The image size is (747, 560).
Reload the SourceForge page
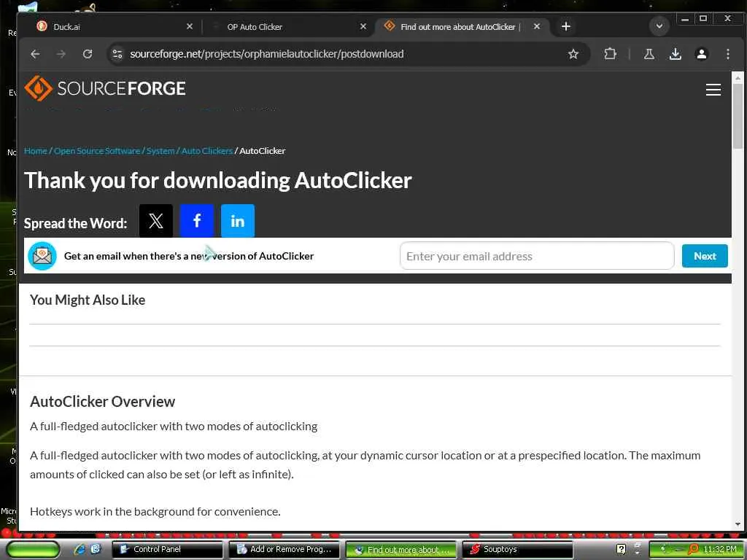[88, 54]
